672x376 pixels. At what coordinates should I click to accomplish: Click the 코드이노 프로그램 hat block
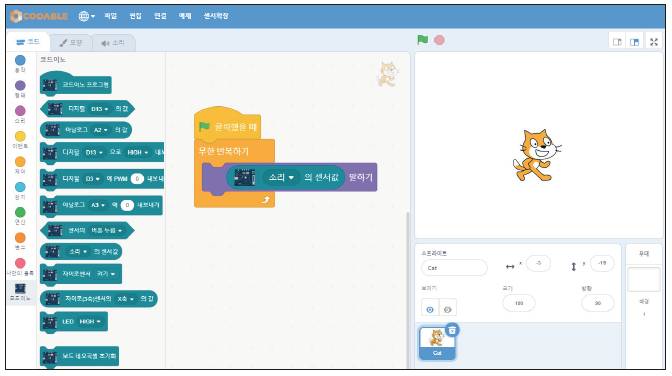76,84
